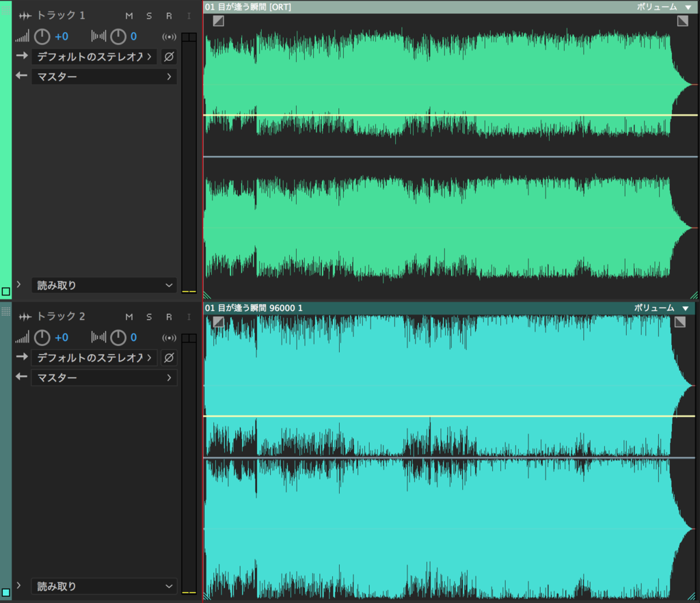Image resolution: width=700 pixels, height=603 pixels.
Task: Open Track 2 input dropdown デフォルトのステレオ入
Action: click(x=94, y=358)
